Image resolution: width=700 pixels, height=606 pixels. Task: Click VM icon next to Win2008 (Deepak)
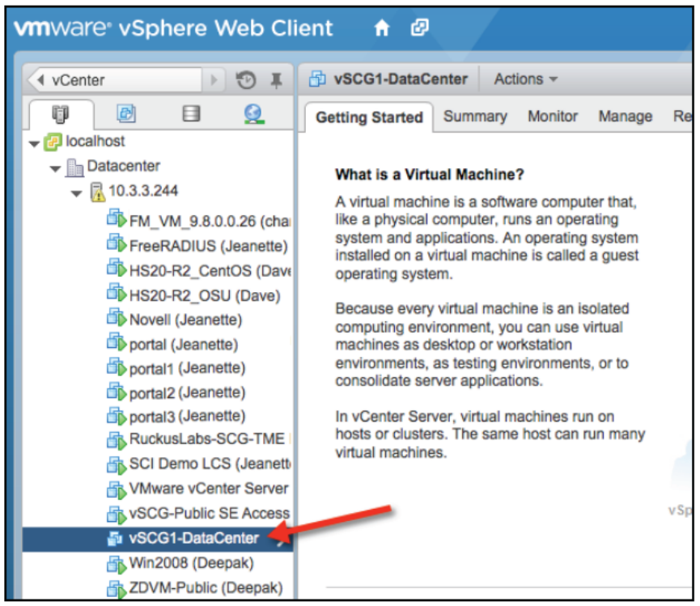click(117, 564)
